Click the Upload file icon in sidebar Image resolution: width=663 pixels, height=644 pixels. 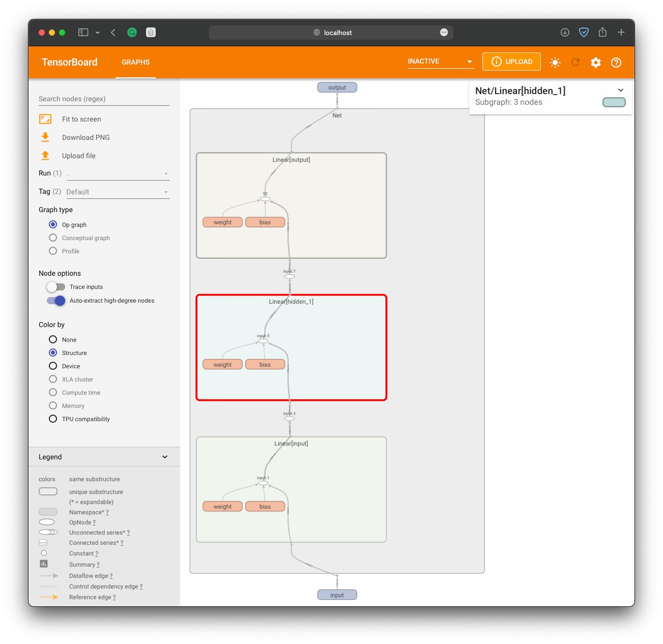coord(45,155)
